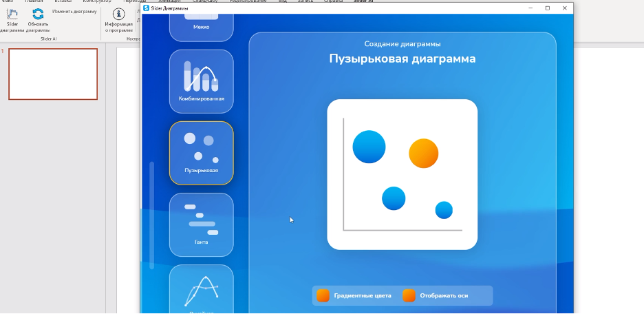Toggle the Отображать оси option

coord(409,295)
